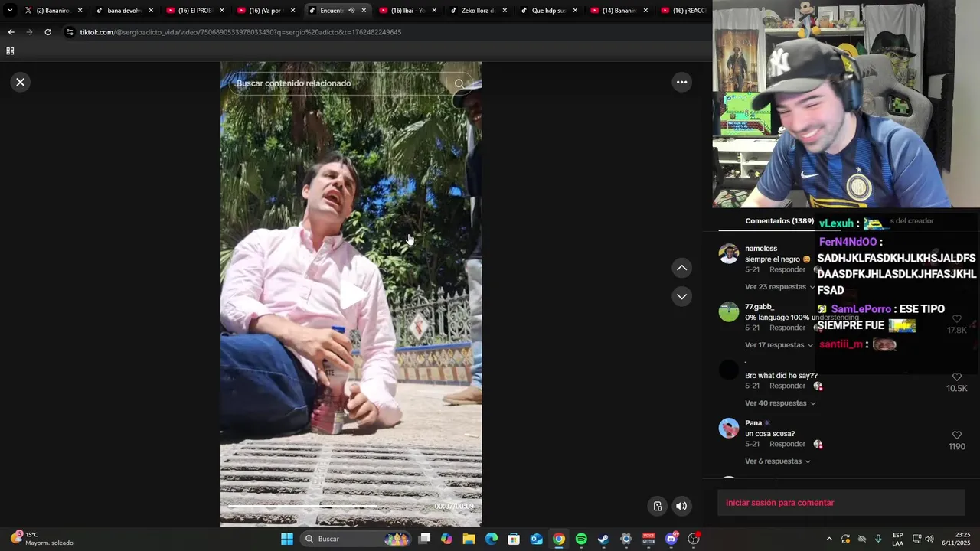The image size is (980, 551).
Task: Like the comment with 10.5K likes
Action: pyautogui.click(x=957, y=377)
